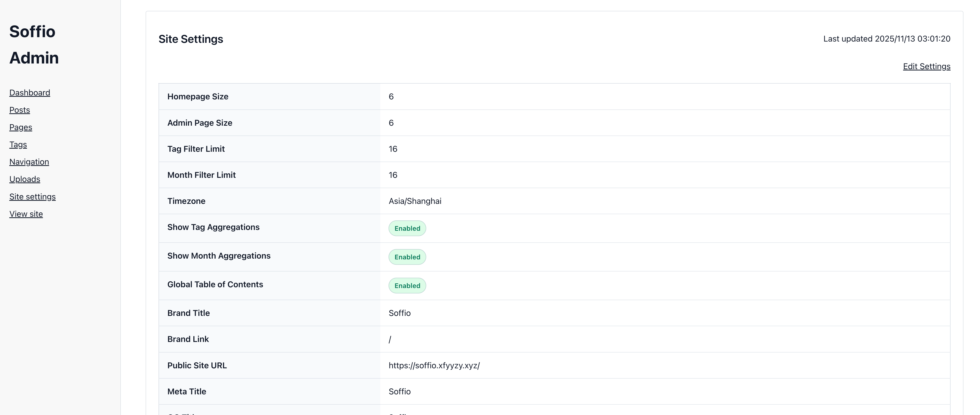Click the Last updated timestamp text
The width and height of the screenshot is (980, 415).
tap(886, 39)
